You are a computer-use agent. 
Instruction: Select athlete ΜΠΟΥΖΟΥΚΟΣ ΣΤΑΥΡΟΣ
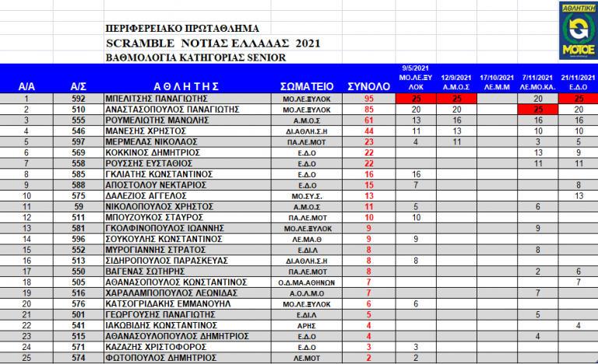click(154, 218)
